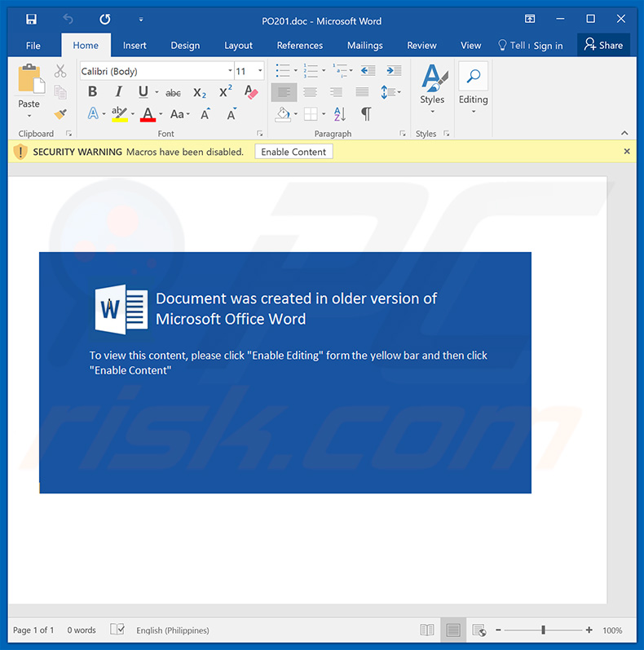Click Enable Content button
Viewport: 644px width, 650px height.
293,152
